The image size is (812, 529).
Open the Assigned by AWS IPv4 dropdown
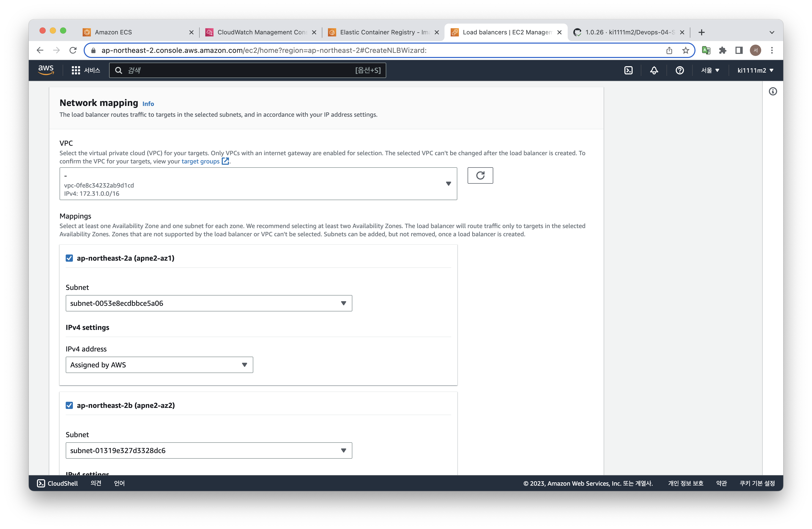159,365
